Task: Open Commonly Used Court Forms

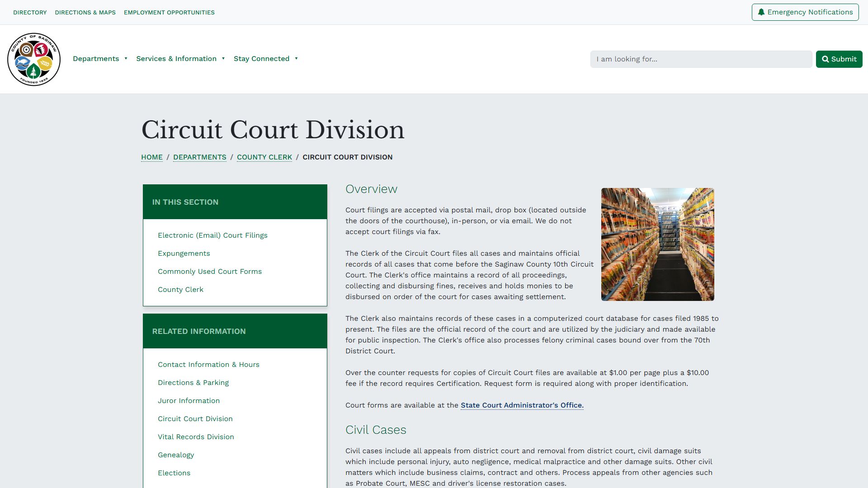Action: pyautogui.click(x=210, y=271)
